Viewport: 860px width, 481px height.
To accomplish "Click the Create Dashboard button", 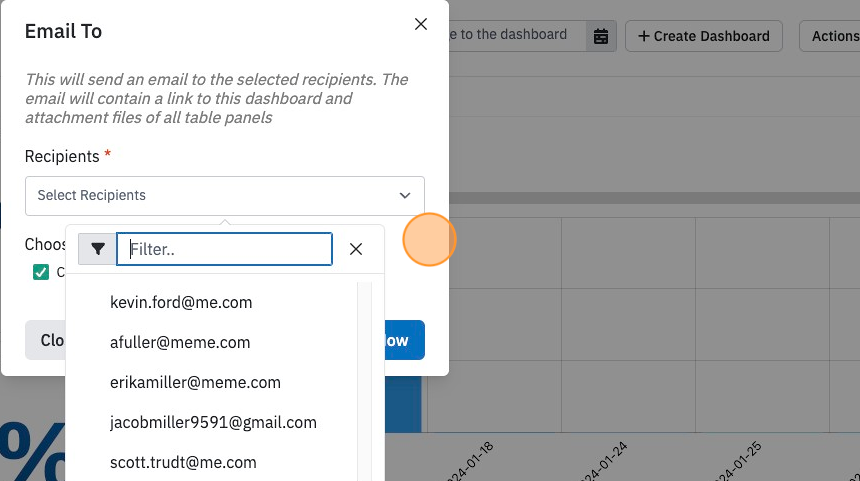I will click(704, 36).
